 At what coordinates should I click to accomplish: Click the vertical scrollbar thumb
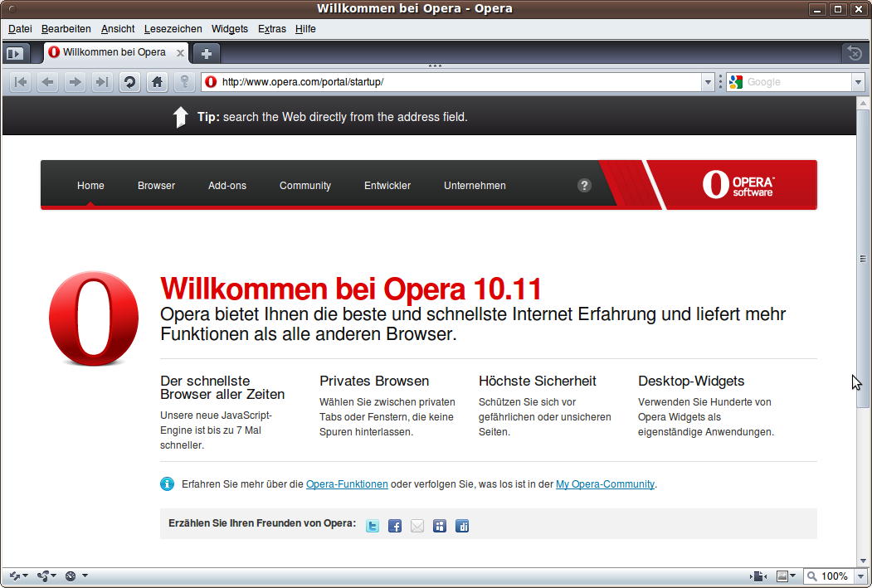[863, 259]
